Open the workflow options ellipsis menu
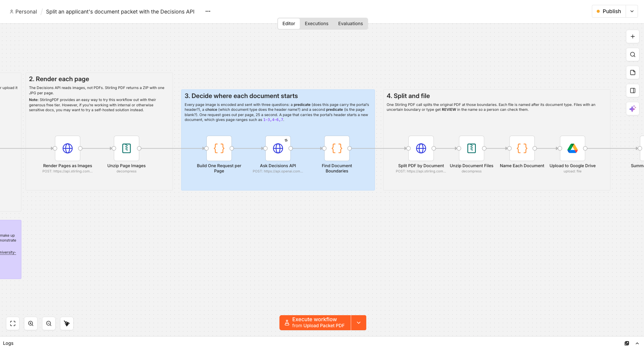644x349 pixels. tap(208, 11)
